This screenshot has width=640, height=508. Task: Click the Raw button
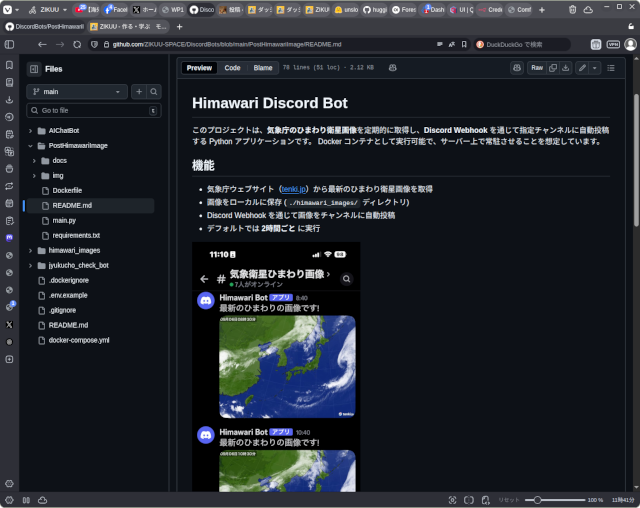click(537, 68)
